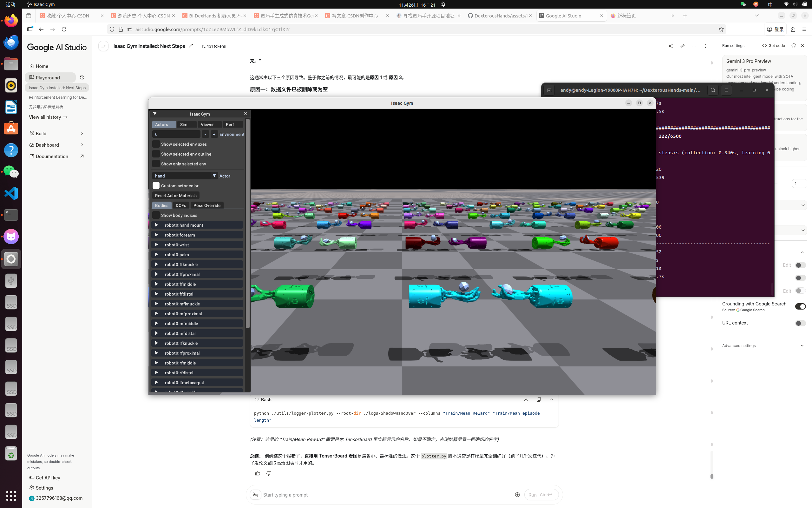Viewport: 812px width, 508px height.
Task: Share the prompt via share icon
Action: [x=671, y=46]
